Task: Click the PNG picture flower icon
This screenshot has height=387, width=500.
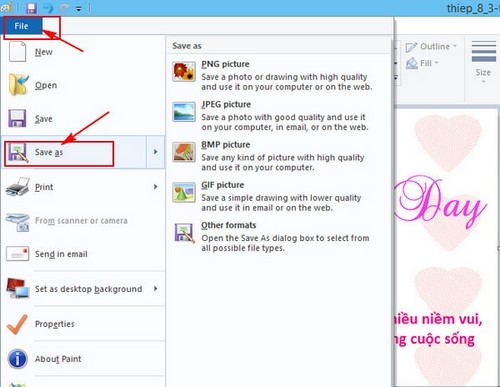Action: (x=184, y=72)
